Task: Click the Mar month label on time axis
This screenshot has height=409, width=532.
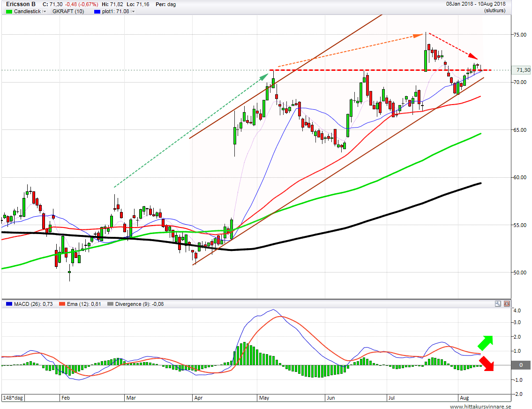Action: pyautogui.click(x=131, y=398)
